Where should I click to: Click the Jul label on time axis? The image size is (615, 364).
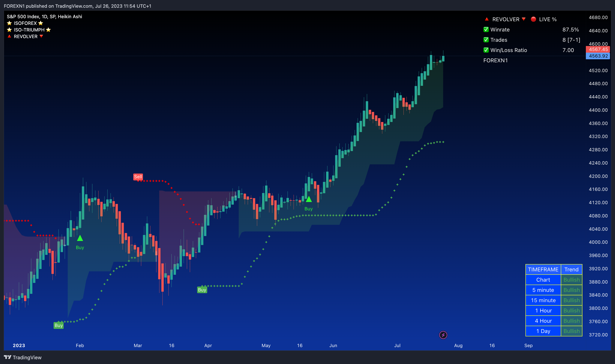(x=397, y=345)
